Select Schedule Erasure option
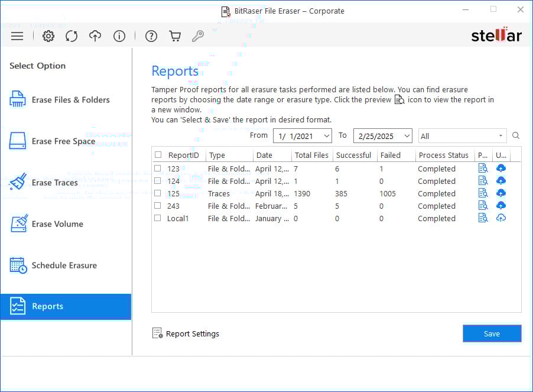The width and height of the screenshot is (533, 392). pos(66,265)
